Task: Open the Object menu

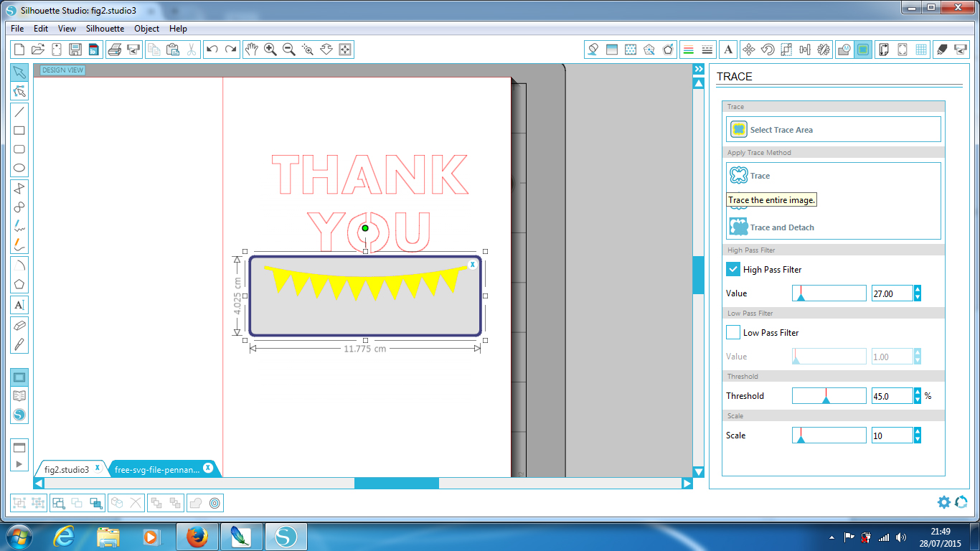Action: point(146,29)
